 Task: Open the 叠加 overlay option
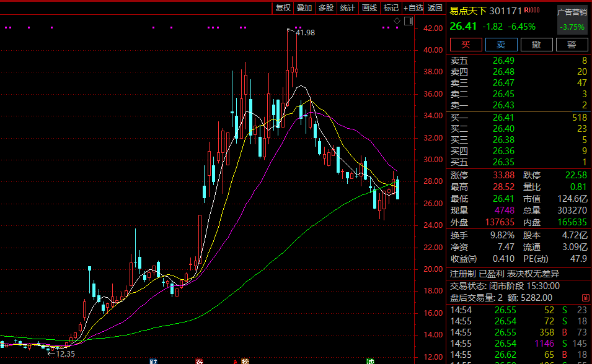click(304, 7)
